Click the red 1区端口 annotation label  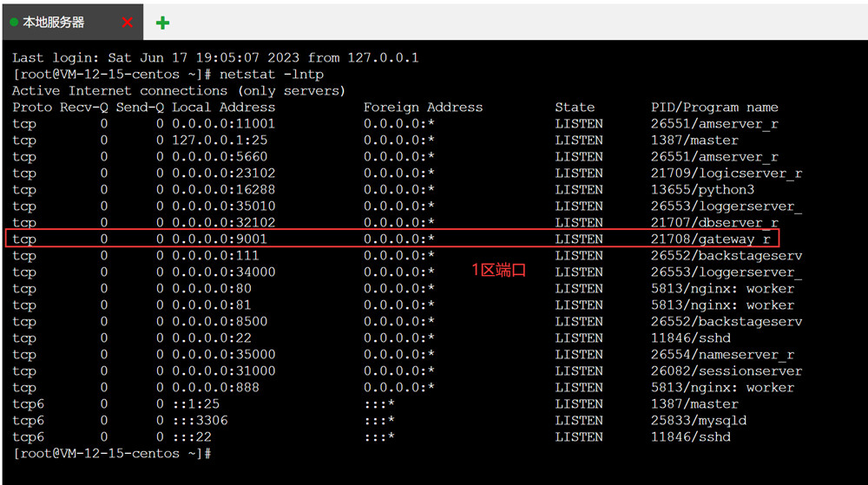coord(498,271)
